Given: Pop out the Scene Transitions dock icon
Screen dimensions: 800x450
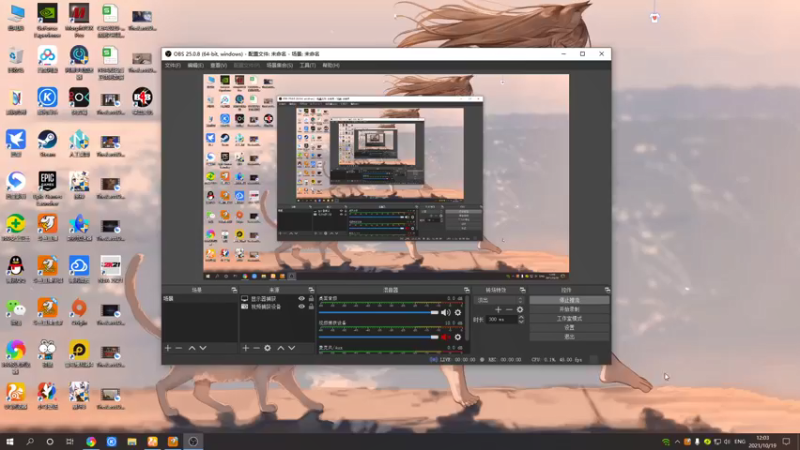Looking at the screenshot, I should [x=522, y=290].
